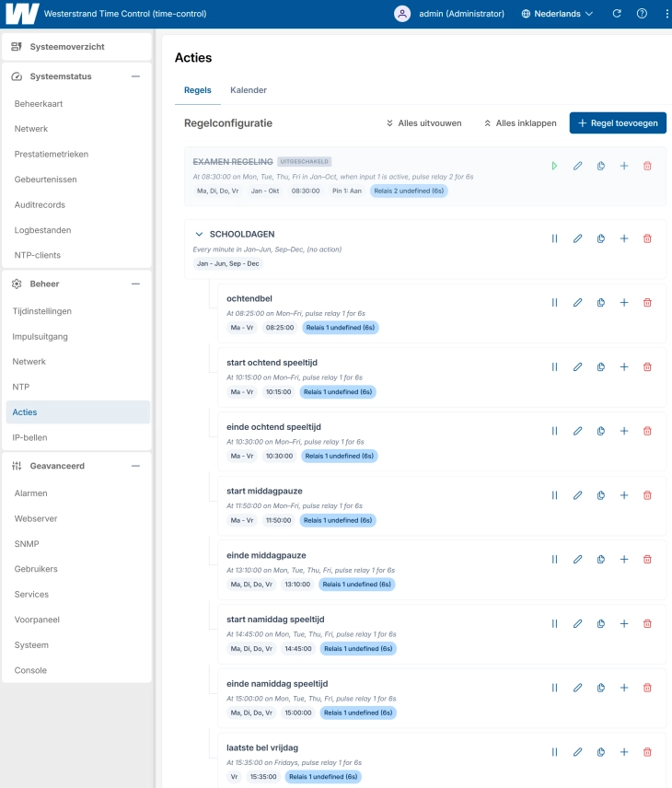
Task: Collapse the Systeemstatus sidebar section
Action: point(135,76)
